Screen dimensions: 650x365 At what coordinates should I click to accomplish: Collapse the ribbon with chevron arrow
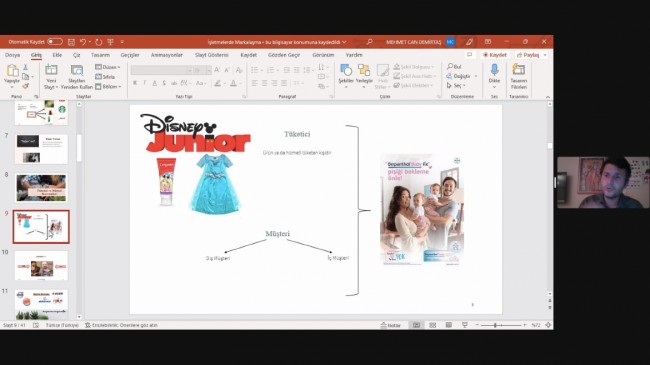click(x=548, y=97)
